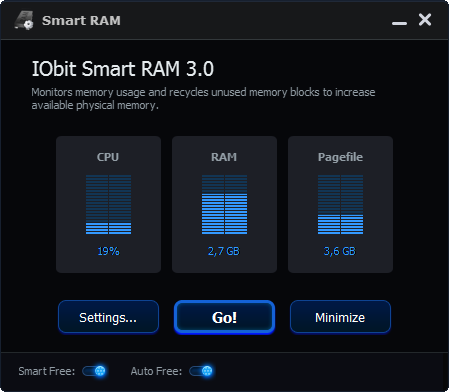Click the RAM usage bar graph
The width and height of the screenshot is (449, 392).
coord(224,204)
